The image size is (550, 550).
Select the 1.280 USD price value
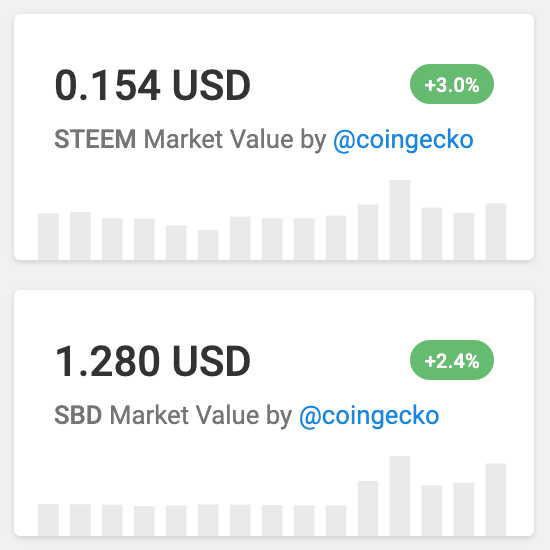click(152, 361)
